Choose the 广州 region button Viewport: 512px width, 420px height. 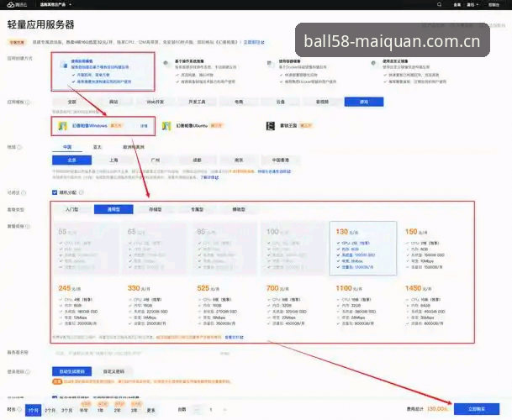click(156, 160)
